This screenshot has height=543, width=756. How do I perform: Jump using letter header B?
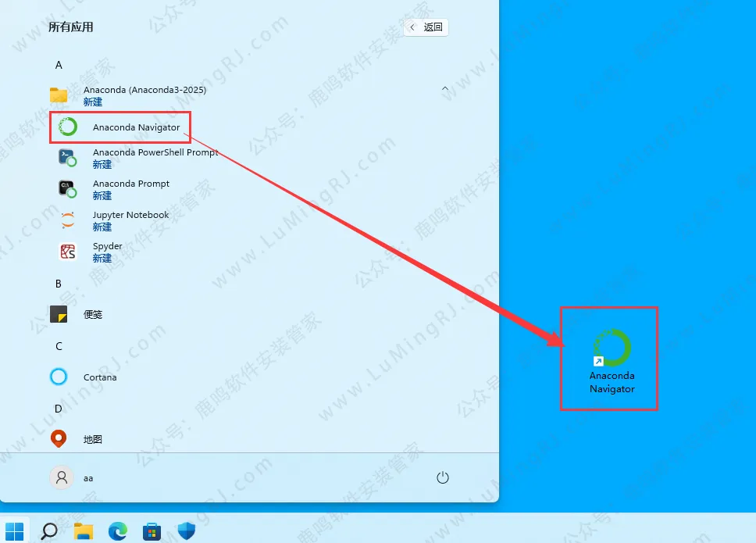(59, 284)
